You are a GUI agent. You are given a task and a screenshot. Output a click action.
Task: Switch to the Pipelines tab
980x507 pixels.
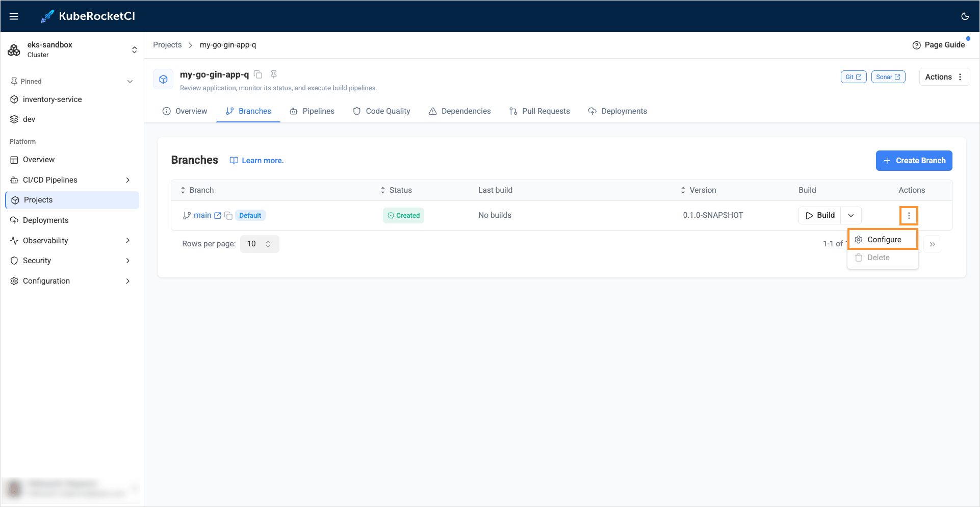[312, 111]
